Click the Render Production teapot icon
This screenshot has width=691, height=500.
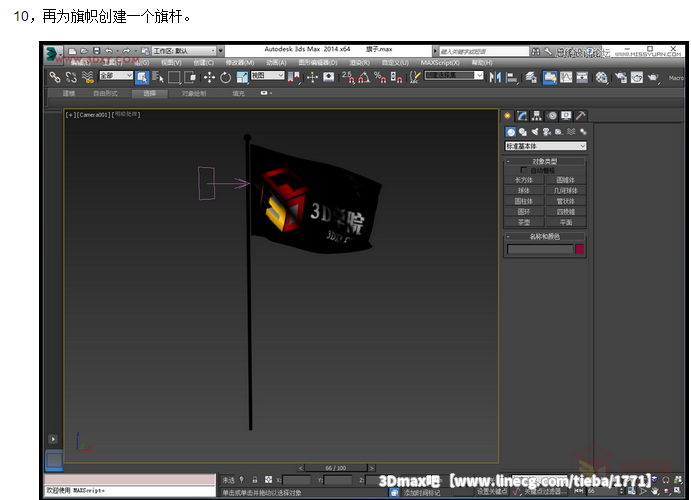pos(653,78)
